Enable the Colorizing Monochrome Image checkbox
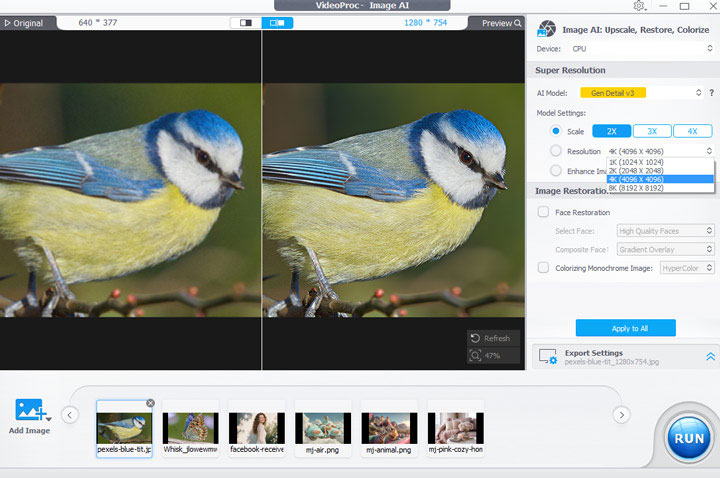 point(543,267)
